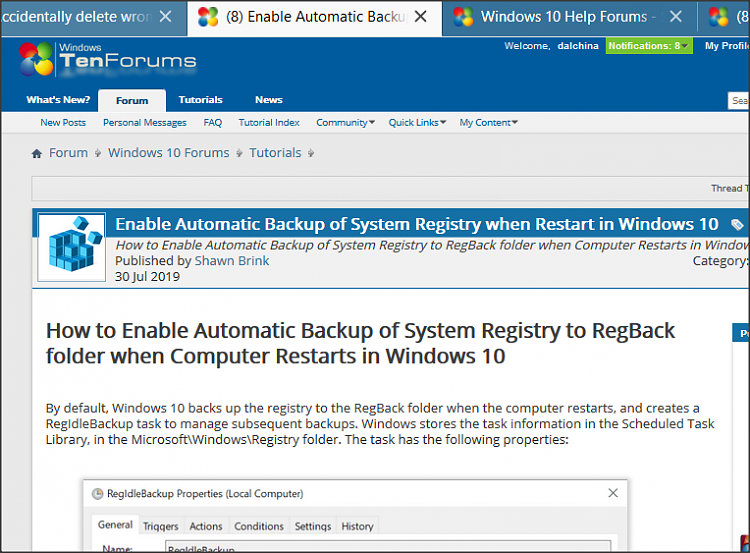This screenshot has height=553, width=750.
Task: Select the Enable Automatic Backup browser tab
Action: [314, 17]
